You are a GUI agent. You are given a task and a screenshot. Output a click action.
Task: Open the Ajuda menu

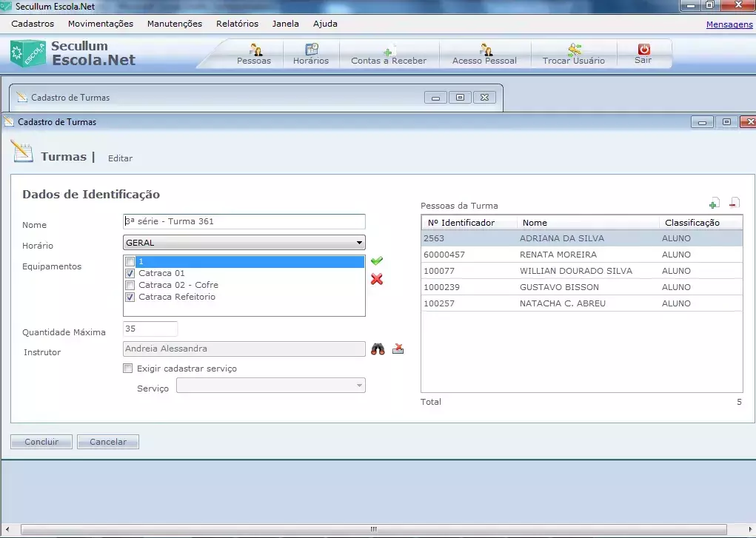click(325, 24)
